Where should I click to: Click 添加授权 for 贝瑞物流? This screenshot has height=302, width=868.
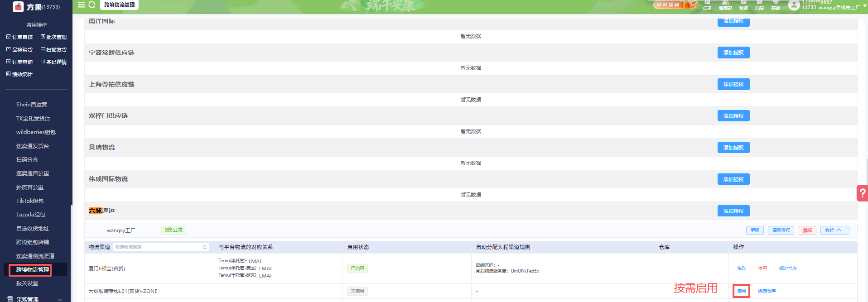click(x=733, y=148)
